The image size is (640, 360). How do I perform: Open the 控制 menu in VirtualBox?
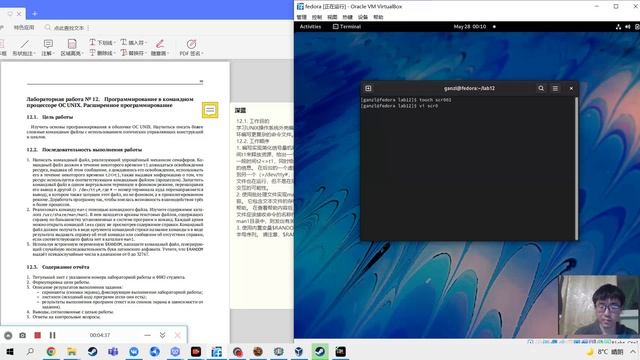pos(317,17)
